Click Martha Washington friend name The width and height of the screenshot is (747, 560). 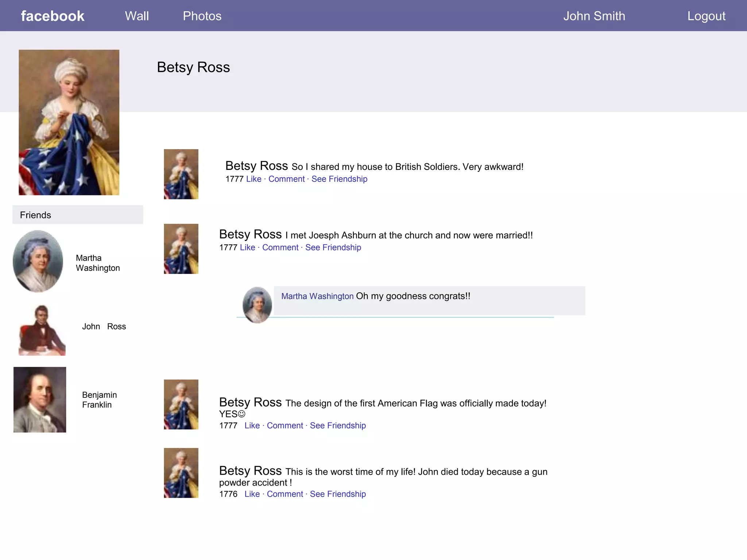tap(97, 263)
